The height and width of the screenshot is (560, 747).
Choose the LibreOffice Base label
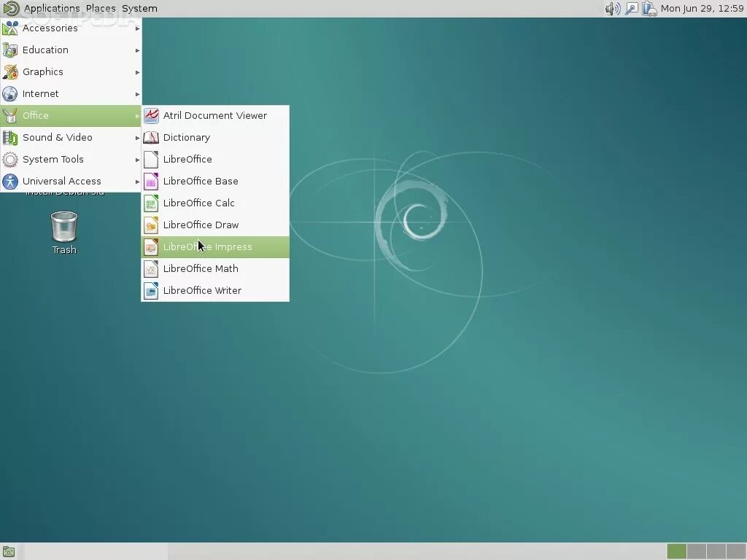click(201, 182)
